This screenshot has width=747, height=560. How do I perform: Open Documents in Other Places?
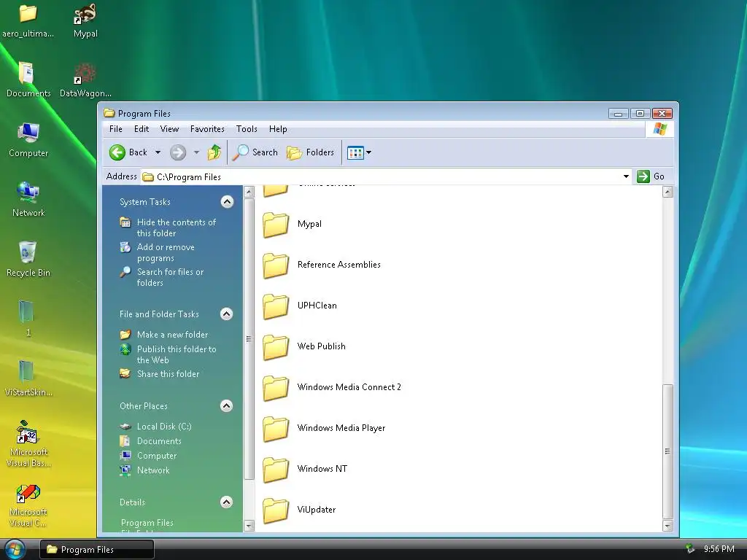(159, 441)
